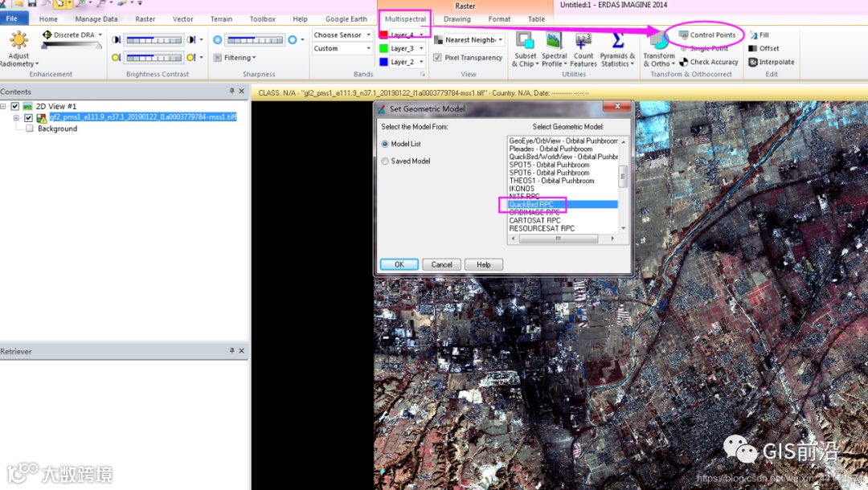This screenshot has height=490, width=868.
Task: Open the Drawing tab
Action: coord(457,18)
